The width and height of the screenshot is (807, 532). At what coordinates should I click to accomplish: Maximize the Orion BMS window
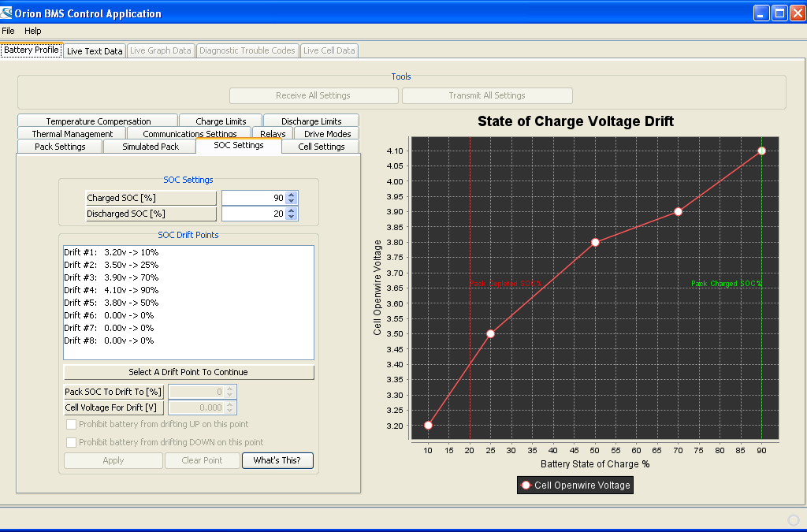pos(779,13)
